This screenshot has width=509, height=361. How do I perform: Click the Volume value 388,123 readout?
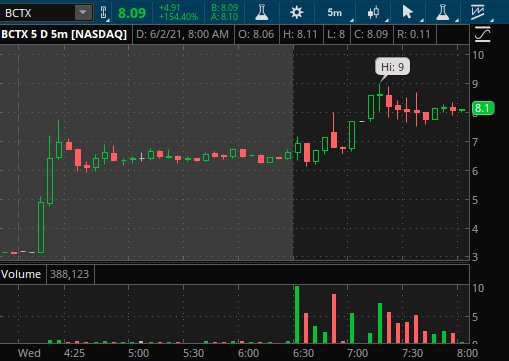click(x=70, y=274)
